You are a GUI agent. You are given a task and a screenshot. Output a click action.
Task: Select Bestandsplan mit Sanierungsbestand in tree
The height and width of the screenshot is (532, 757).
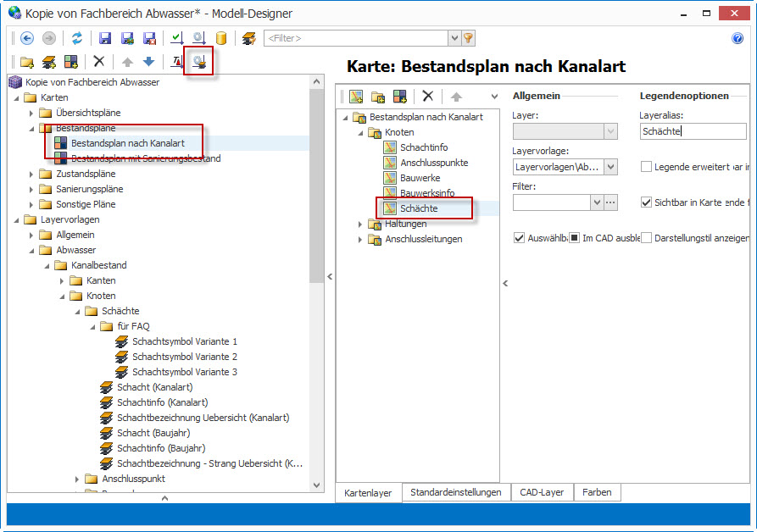point(146,158)
